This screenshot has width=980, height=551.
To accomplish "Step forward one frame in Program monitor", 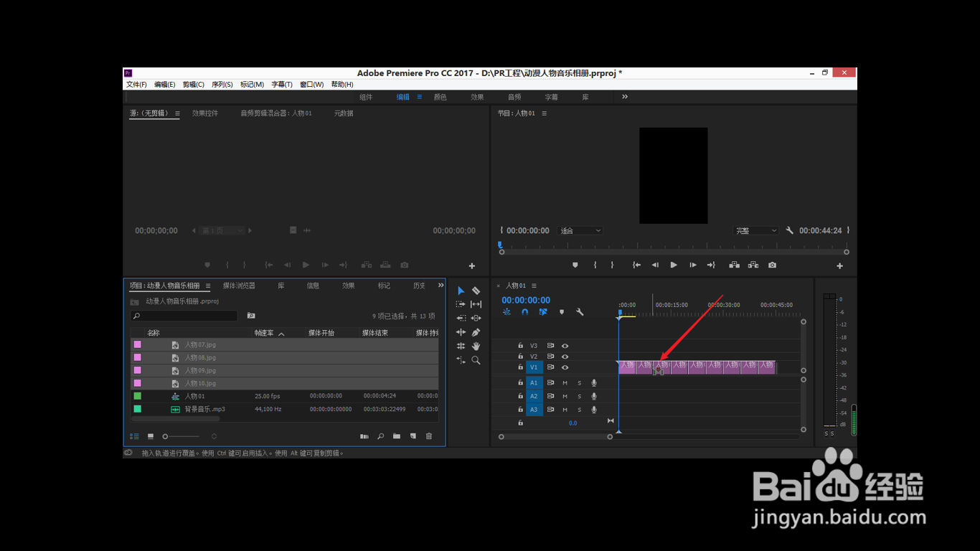I will [692, 265].
